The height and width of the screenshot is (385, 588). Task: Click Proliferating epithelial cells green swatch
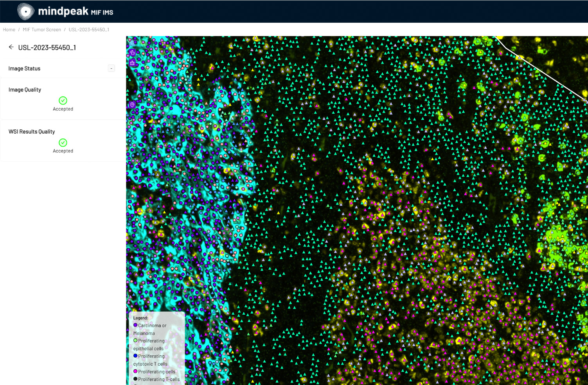pyautogui.click(x=135, y=340)
